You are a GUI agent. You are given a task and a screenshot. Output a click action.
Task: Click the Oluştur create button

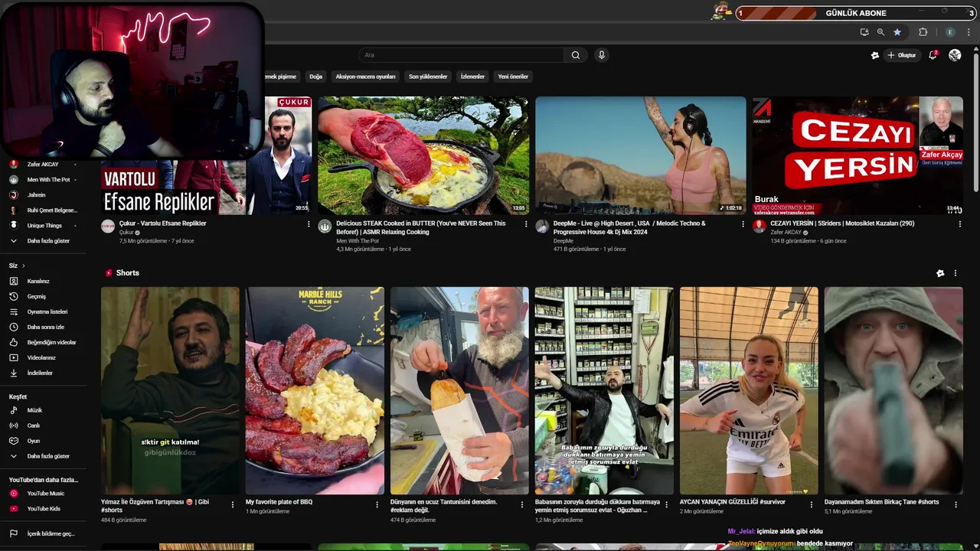click(902, 55)
